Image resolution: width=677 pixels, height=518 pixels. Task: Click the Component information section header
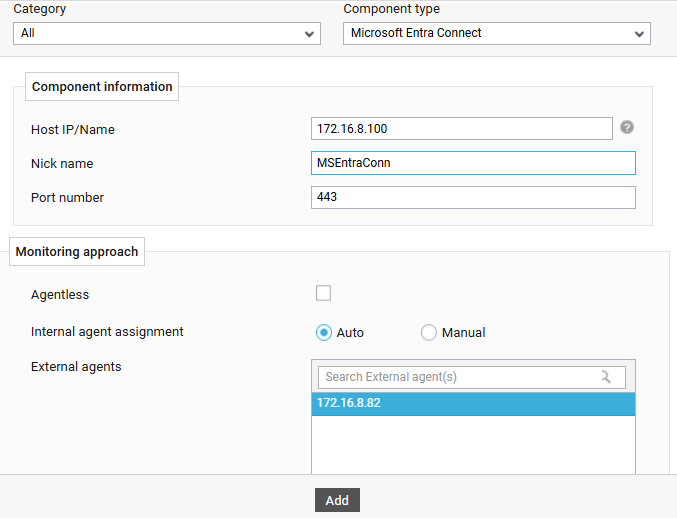pyautogui.click(x=102, y=86)
